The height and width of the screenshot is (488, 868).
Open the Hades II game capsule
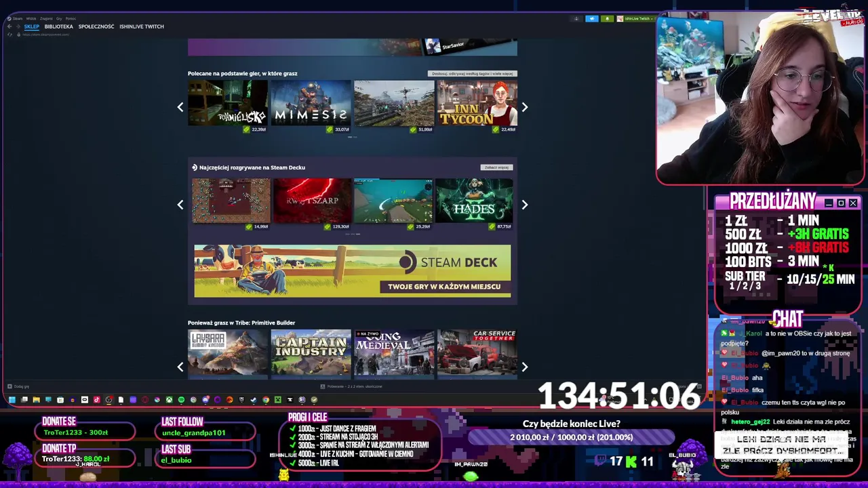[x=474, y=201]
